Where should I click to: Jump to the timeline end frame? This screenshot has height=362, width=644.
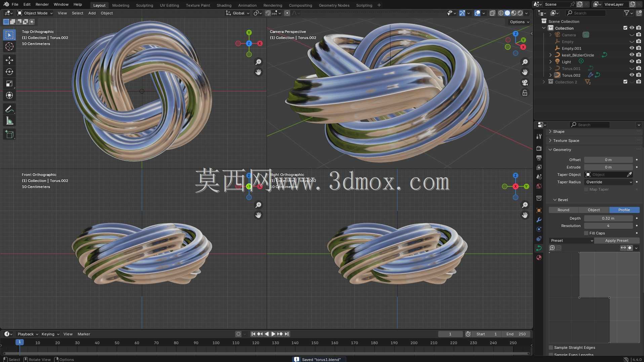tap(287, 334)
